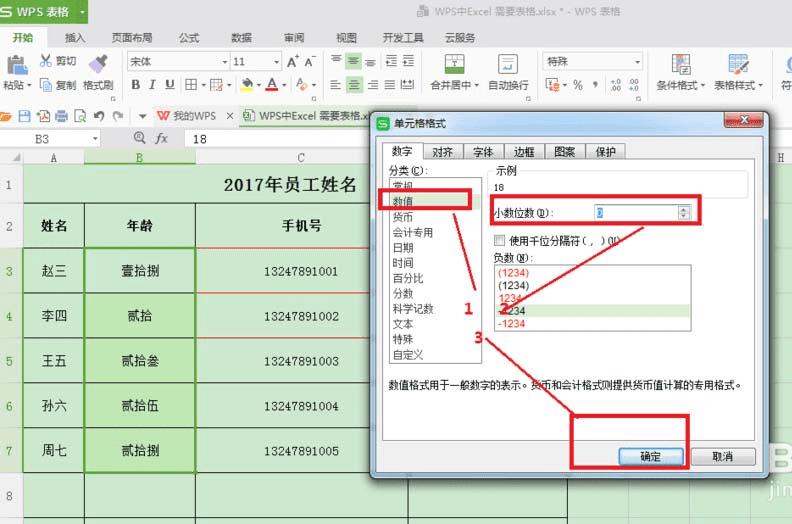The height and width of the screenshot is (524, 792).
Task: Select the Format Painter brush
Action: [98, 65]
